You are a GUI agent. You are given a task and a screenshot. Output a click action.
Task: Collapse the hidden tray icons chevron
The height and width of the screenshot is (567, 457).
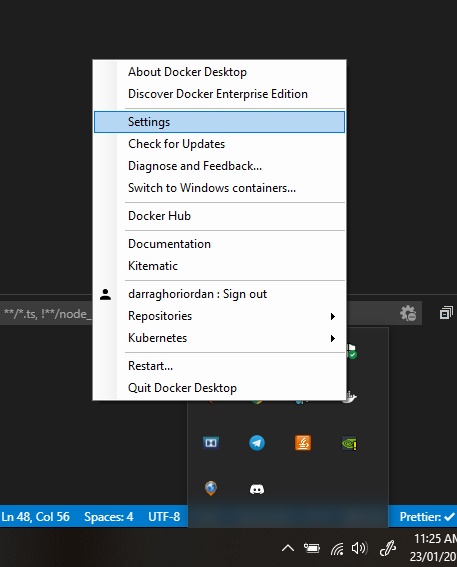pyautogui.click(x=288, y=548)
